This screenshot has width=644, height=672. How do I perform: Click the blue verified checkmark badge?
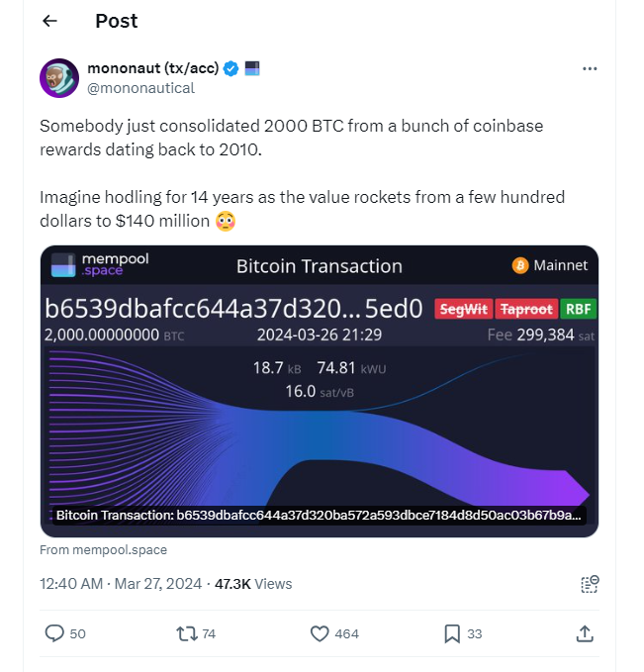click(x=231, y=68)
